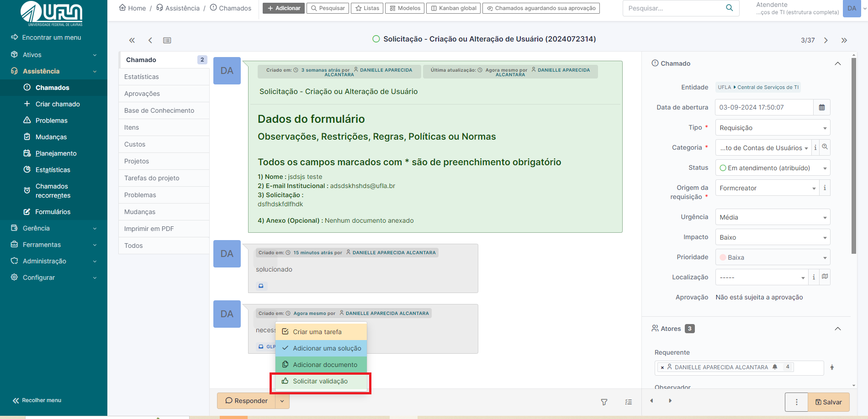Image resolution: width=868 pixels, height=419 pixels.
Task: Collapse sidebar with Recolher menu
Action: (37, 400)
